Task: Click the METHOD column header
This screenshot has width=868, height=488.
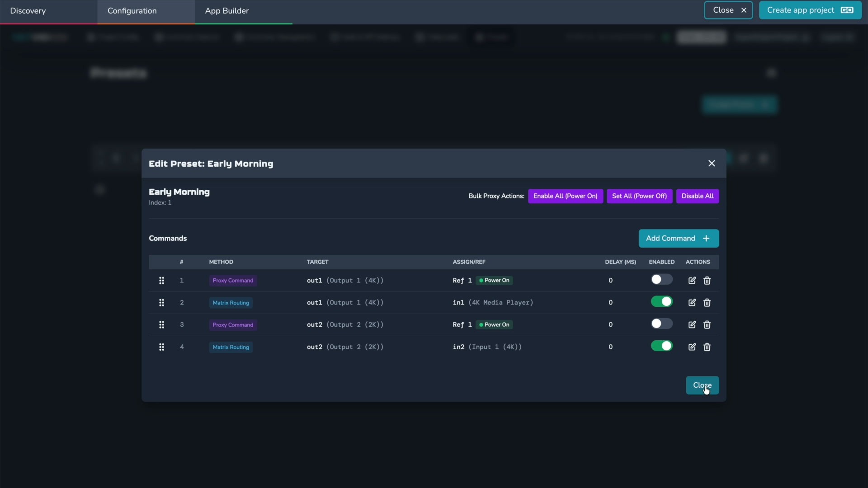Action: click(221, 262)
